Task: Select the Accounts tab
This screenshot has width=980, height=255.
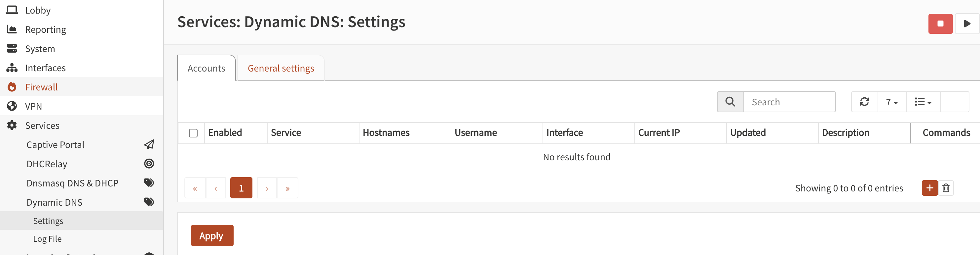Action: click(206, 68)
